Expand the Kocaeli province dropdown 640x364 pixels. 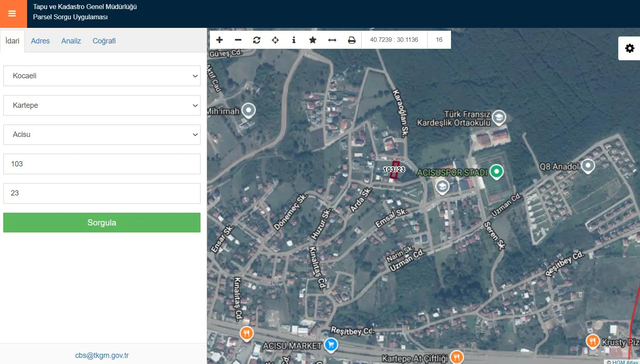[102, 76]
